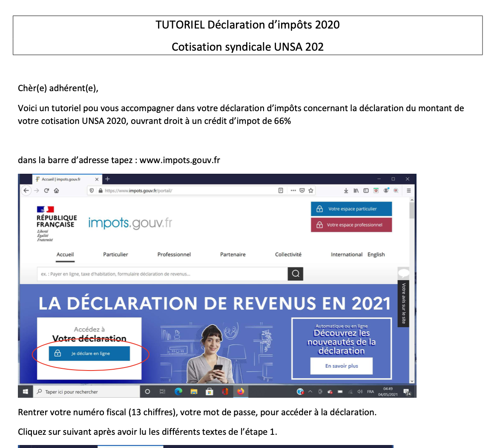The height and width of the screenshot is (448, 500).
Task: Open the Firefox home page icon
Action: point(57,190)
